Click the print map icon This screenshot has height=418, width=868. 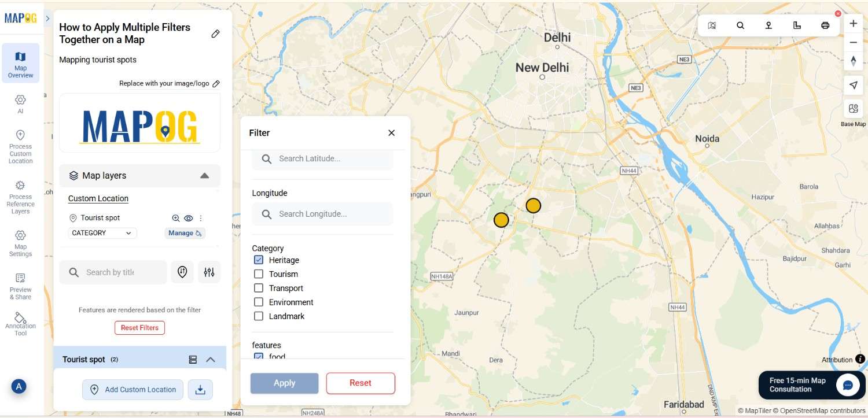tap(825, 25)
